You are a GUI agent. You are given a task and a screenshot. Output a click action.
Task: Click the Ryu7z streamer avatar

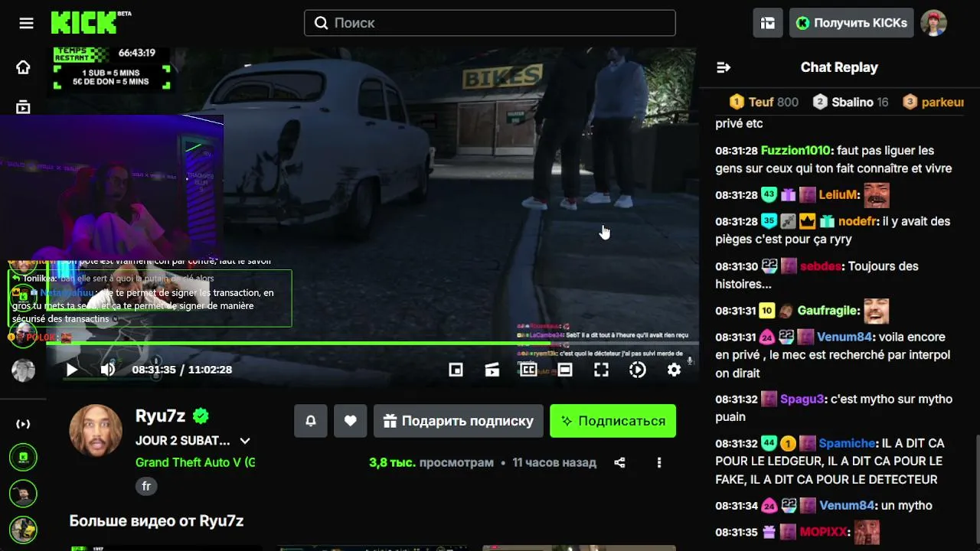click(x=96, y=432)
